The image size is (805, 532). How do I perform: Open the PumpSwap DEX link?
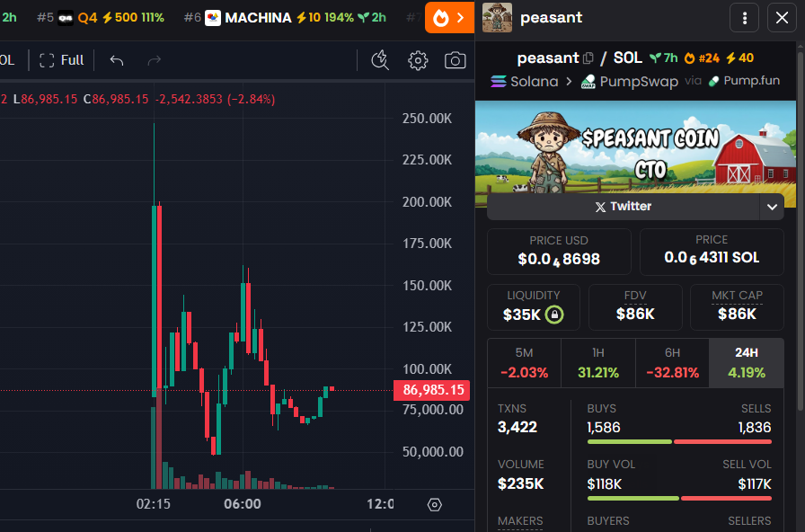[630, 81]
